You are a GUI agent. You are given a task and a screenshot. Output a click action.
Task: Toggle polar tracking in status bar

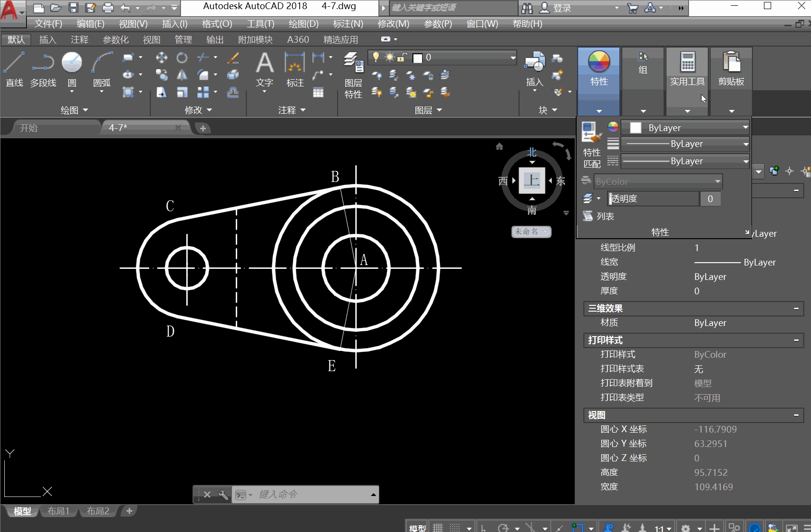(503, 528)
